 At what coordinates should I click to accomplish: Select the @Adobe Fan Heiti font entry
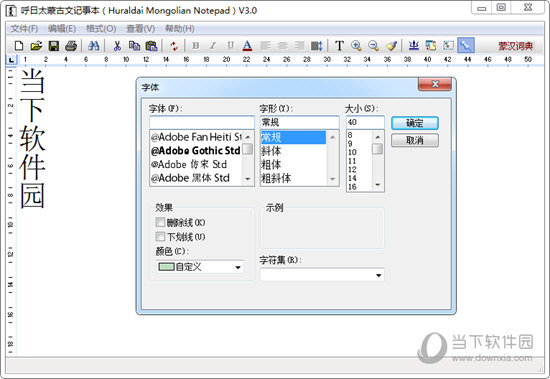[196, 137]
